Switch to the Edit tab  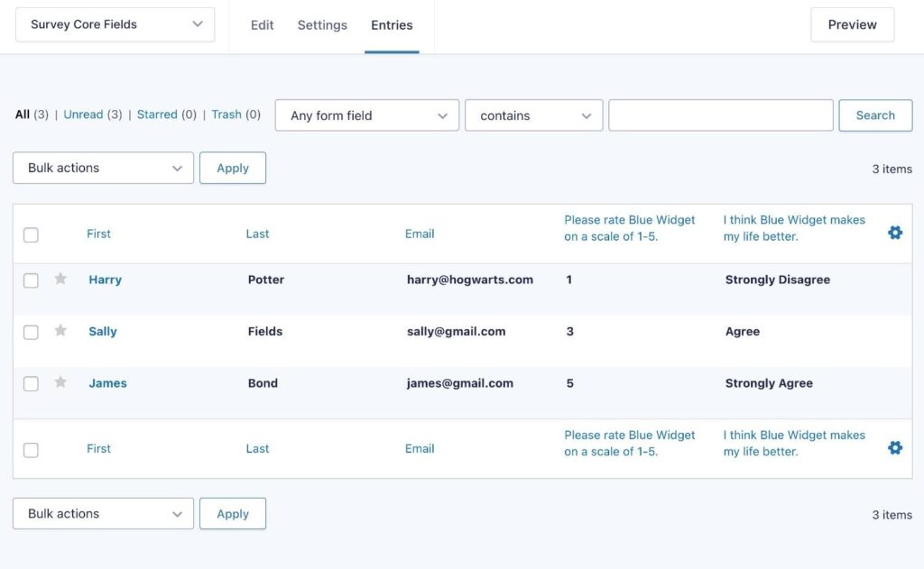262,25
